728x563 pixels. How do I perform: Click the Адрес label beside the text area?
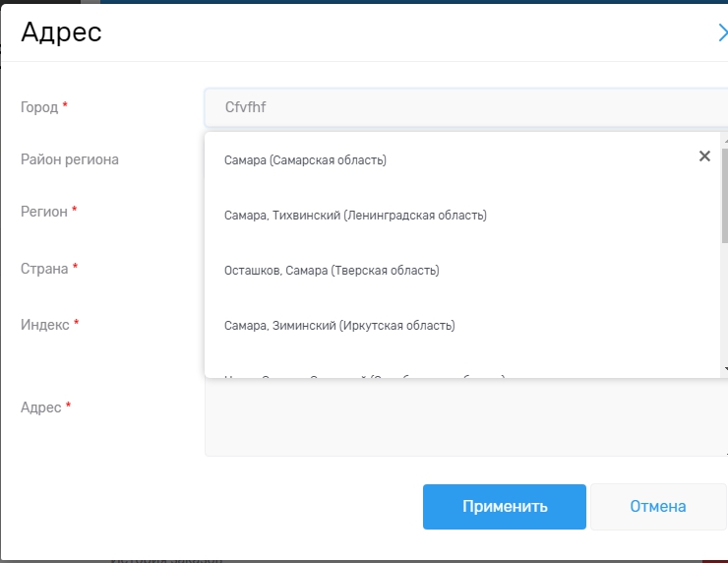pos(41,407)
